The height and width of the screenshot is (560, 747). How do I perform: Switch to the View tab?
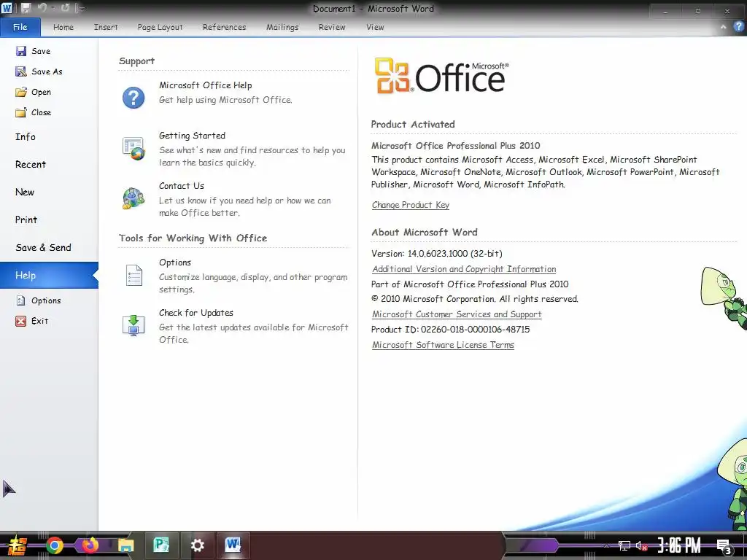click(x=375, y=27)
